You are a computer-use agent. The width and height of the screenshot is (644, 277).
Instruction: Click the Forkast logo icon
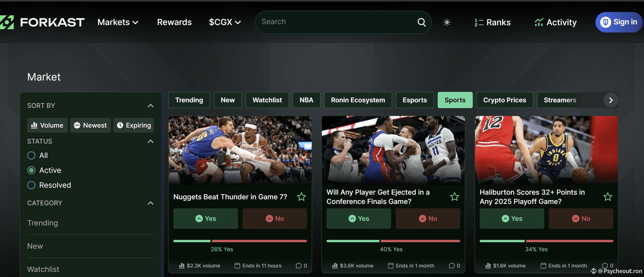tap(7, 22)
